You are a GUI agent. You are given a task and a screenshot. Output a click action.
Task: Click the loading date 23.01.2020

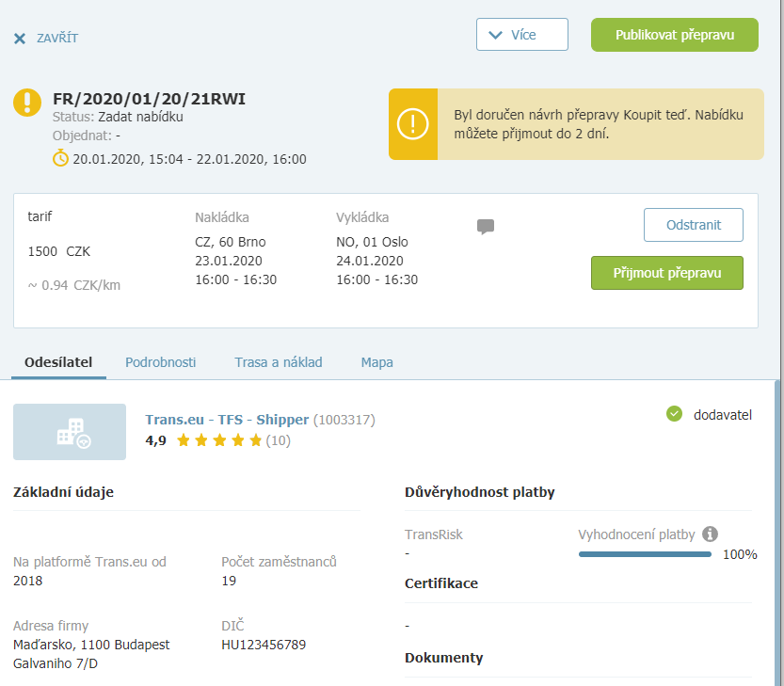229,261
